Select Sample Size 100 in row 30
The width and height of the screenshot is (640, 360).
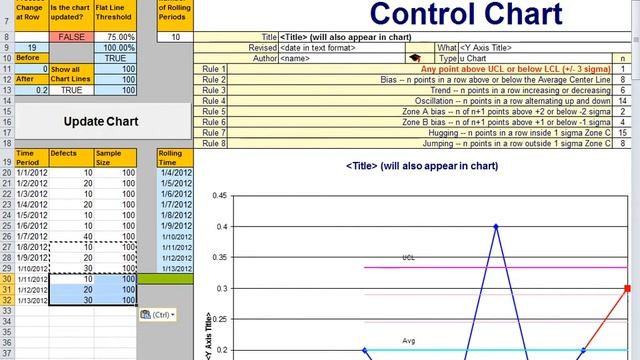(x=116, y=279)
